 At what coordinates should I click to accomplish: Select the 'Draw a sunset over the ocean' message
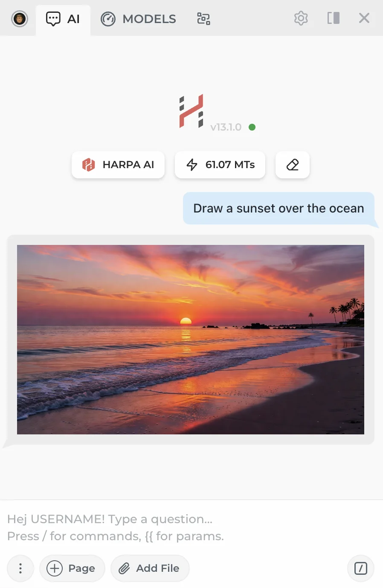[279, 208]
